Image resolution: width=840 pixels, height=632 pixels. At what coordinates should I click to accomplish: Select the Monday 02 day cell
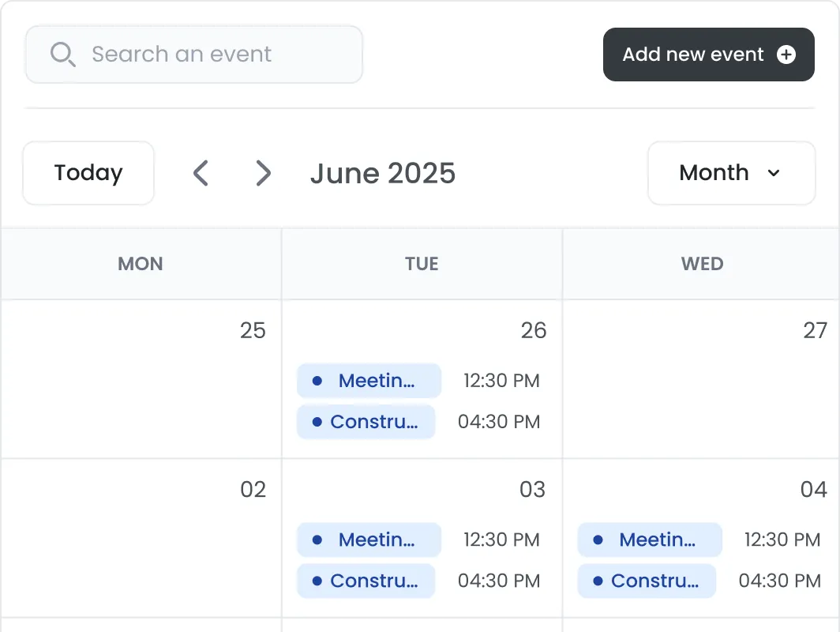(x=141, y=545)
